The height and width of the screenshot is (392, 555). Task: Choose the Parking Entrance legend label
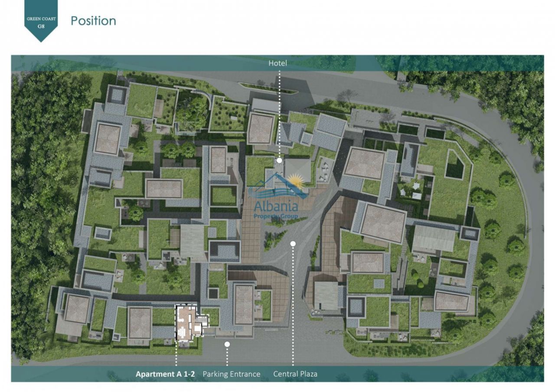(232, 374)
